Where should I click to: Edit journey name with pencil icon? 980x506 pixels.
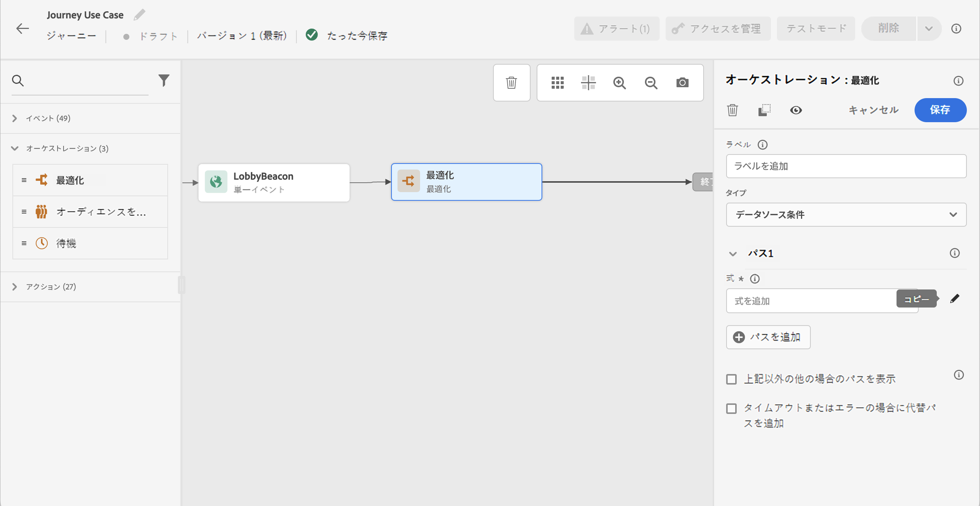[x=139, y=15]
